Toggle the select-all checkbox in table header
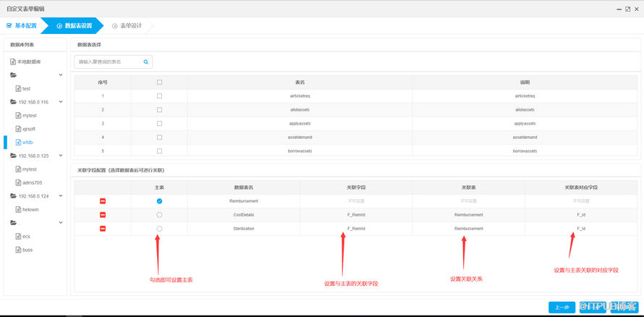644x317 pixels. pyautogui.click(x=159, y=82)
